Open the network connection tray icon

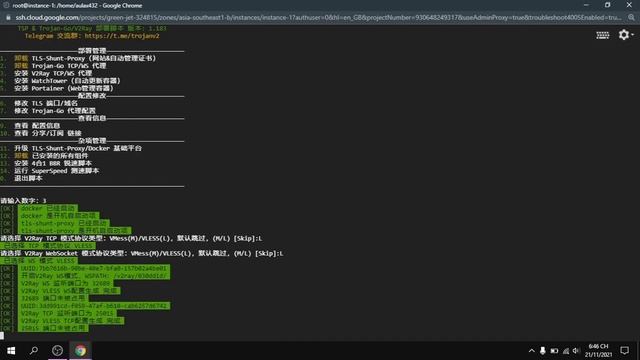click(566, 351)
